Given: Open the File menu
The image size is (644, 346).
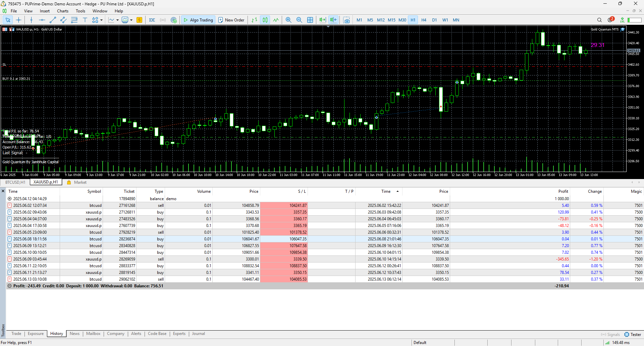Looking at the screenshot, I should (x=14, y=11).
